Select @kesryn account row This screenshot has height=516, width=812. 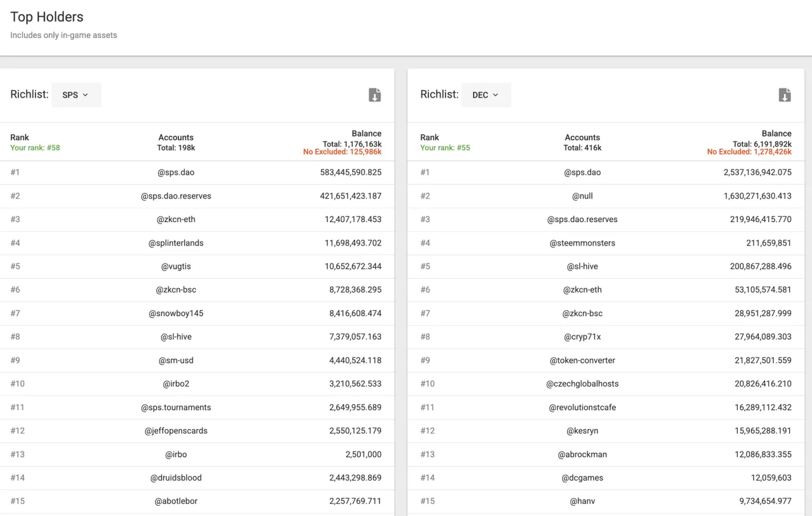pos(606,431)
